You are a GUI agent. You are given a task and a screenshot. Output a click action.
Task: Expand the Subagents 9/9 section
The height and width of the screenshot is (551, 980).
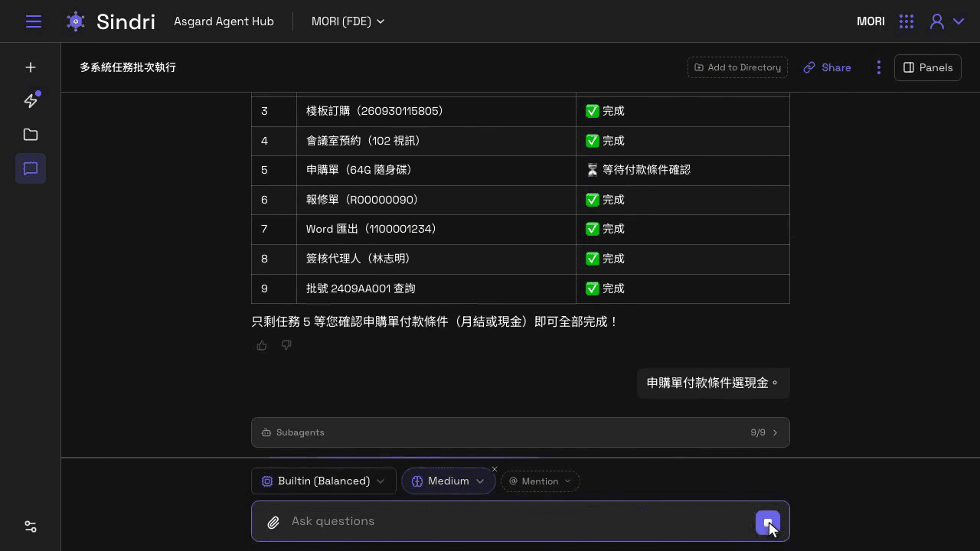tap(521, 432)
